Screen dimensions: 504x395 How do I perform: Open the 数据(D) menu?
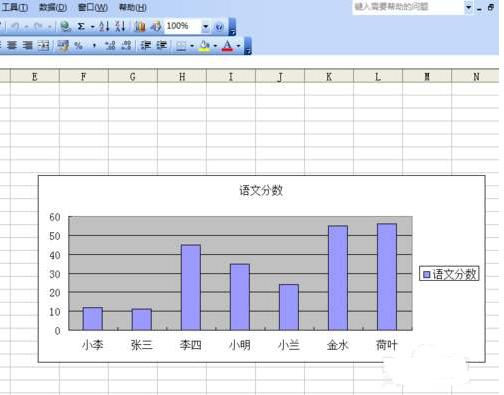point(53,7)
